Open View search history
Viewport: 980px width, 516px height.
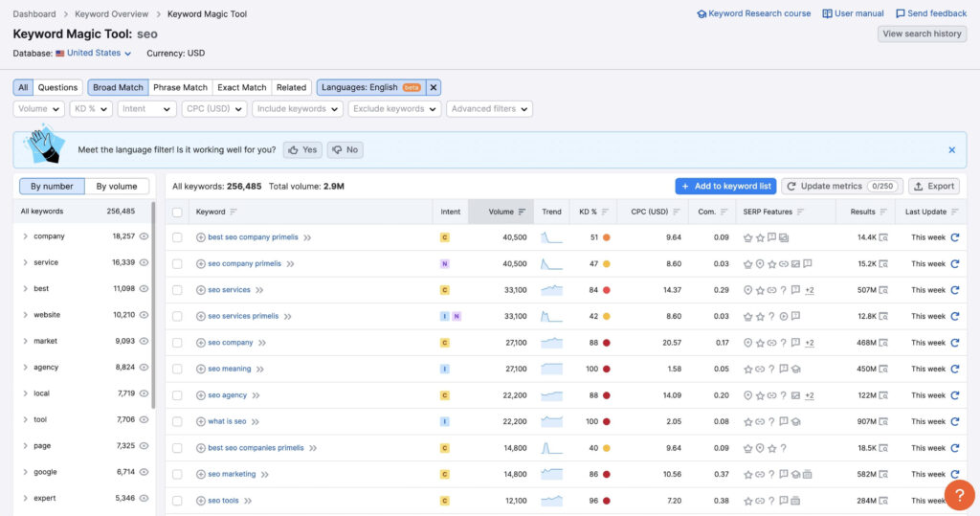point(922,34)
